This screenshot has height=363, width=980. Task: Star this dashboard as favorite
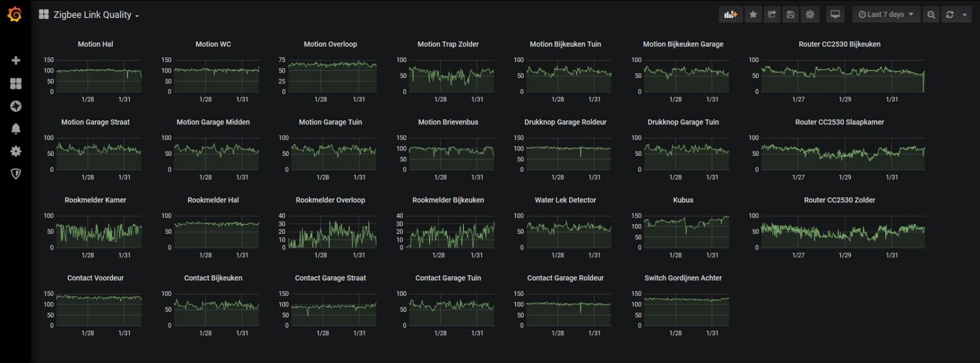coord(753,15)
